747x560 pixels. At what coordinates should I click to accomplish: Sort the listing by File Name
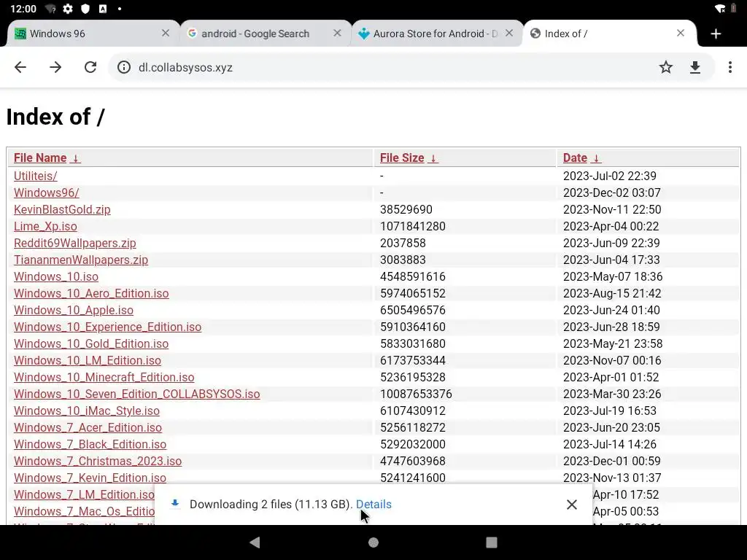click(47, 157)
